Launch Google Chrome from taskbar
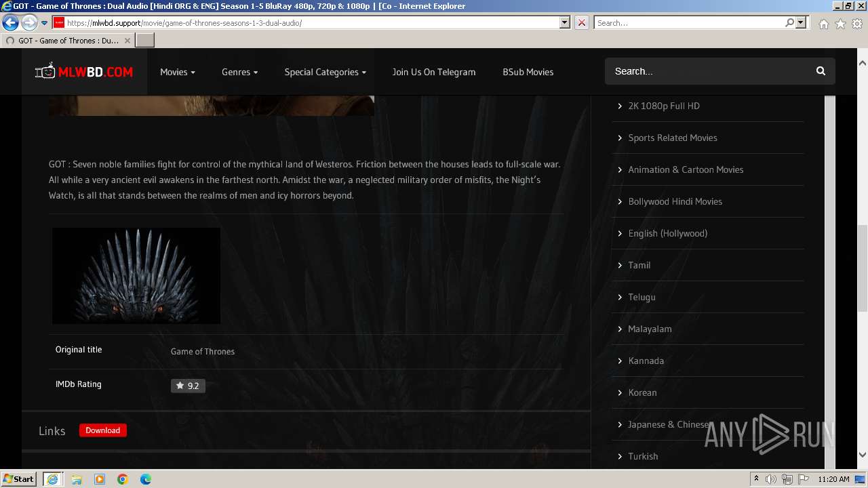 pos(123,479)
